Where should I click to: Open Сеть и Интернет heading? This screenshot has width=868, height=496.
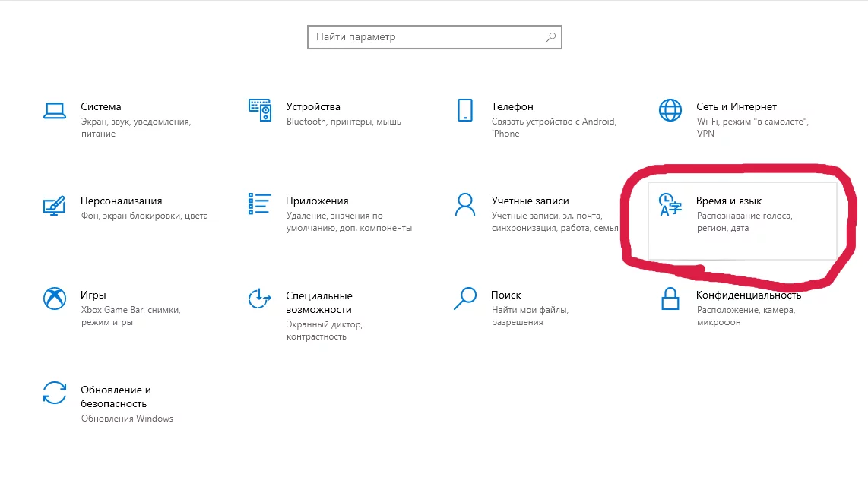[737, 107]
